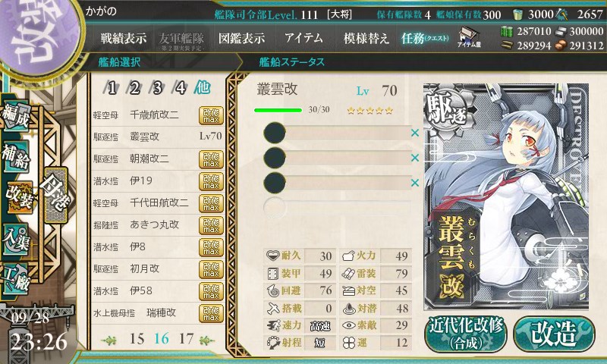The width and height of the screenshot is (607, 364).
Task: Open the 工廠 factory sidebar icon
Action: [15, 277]
